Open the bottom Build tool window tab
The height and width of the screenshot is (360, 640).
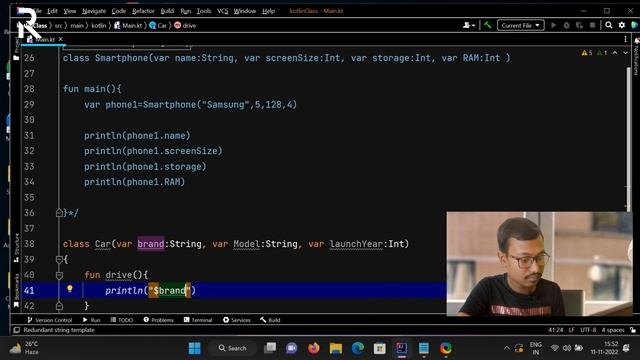coord(270,320)
